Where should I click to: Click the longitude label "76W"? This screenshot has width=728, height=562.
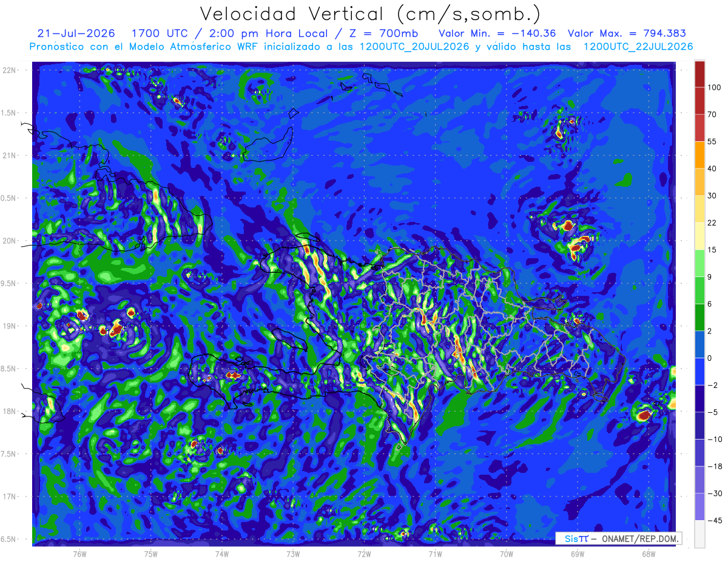[79, 554]
